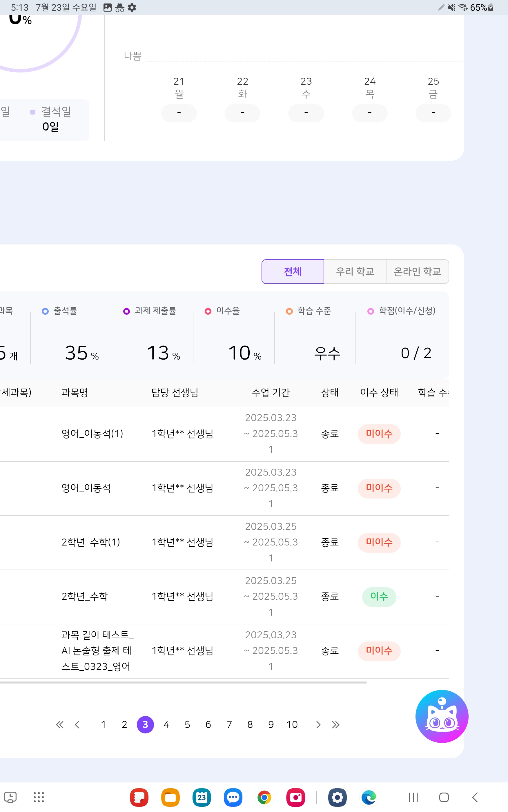Go to page 10 in pagination
Screen dimensions: 508x812
292,725
